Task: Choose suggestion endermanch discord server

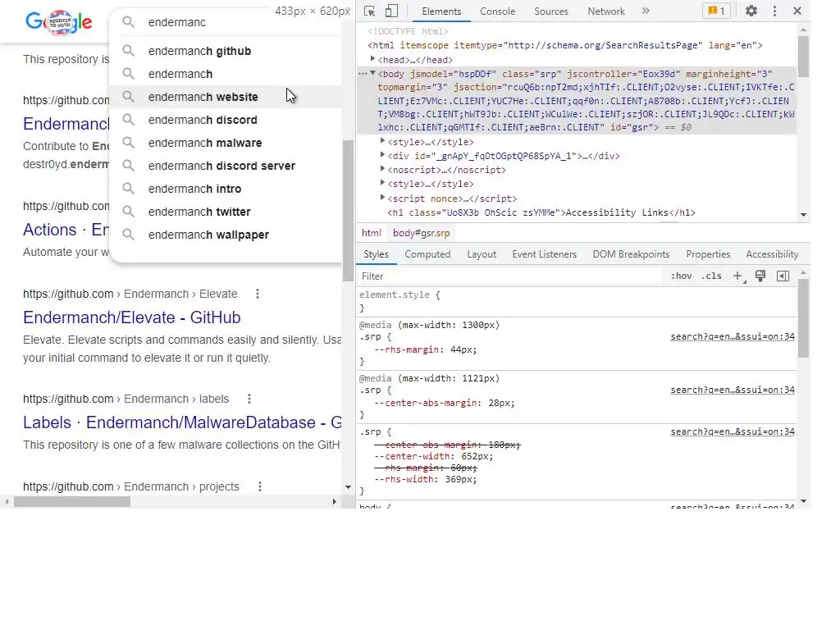Action: [225, 166]
